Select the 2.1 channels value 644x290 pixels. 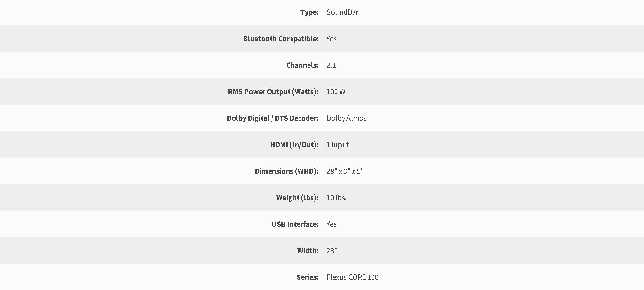coord(331,65)
